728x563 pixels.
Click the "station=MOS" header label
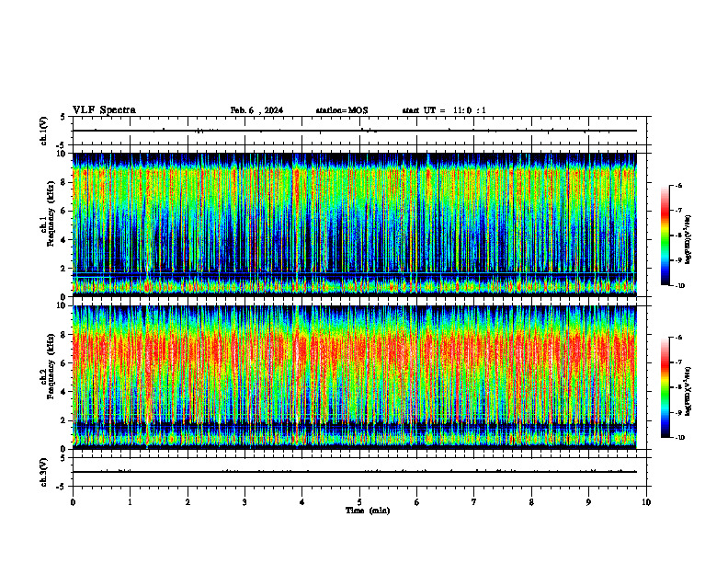342,110
